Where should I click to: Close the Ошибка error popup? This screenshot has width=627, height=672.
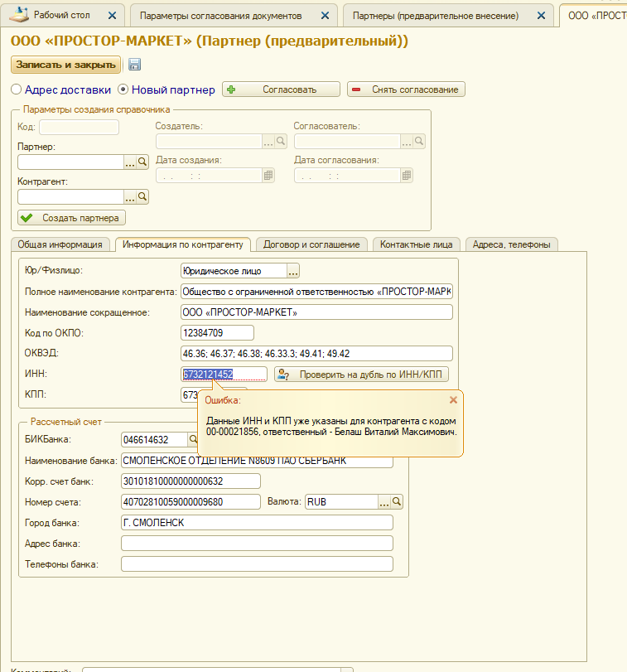[453, 399]
